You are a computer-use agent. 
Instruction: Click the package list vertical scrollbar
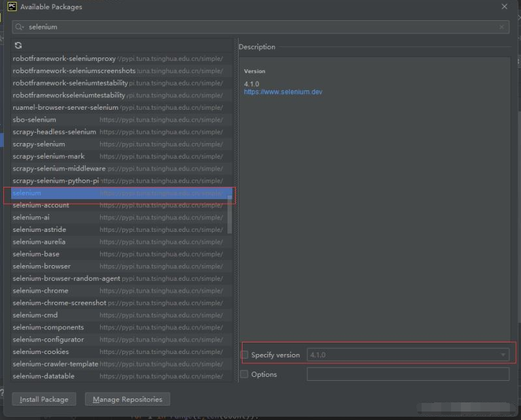pos(229,215)
